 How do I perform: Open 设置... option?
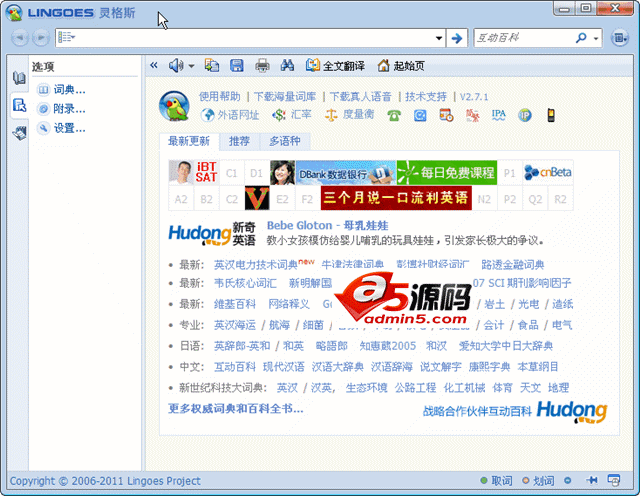pyautogui.click(x=62, y=128)
